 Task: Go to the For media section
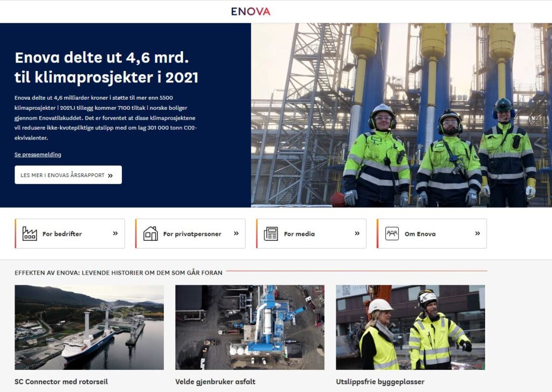click(x=311, y=234)
